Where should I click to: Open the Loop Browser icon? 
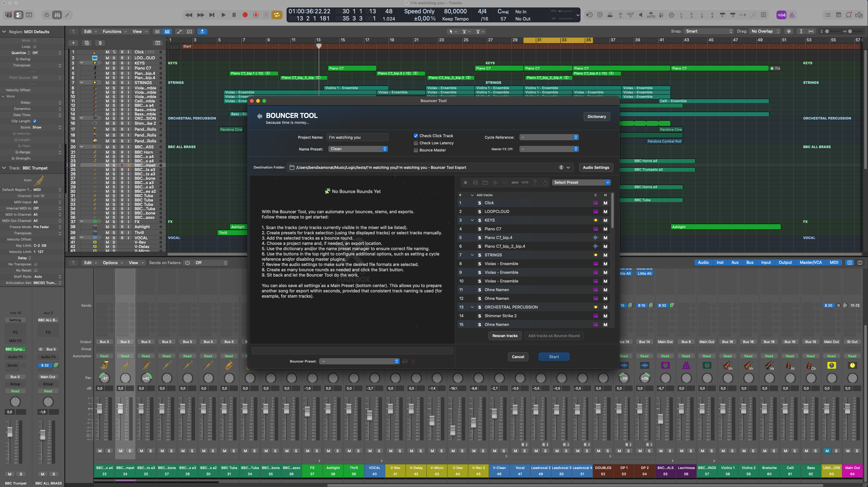click(x=849, y=15)
